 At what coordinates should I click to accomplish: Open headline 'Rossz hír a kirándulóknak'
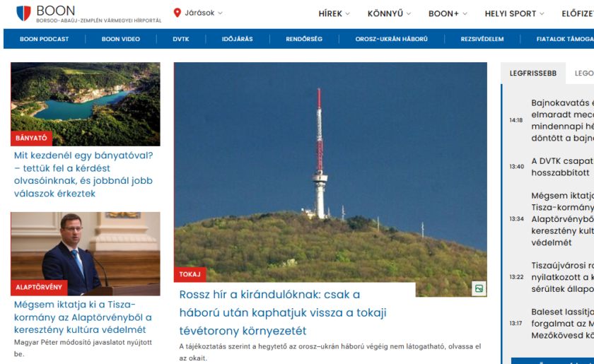(283, 312)
